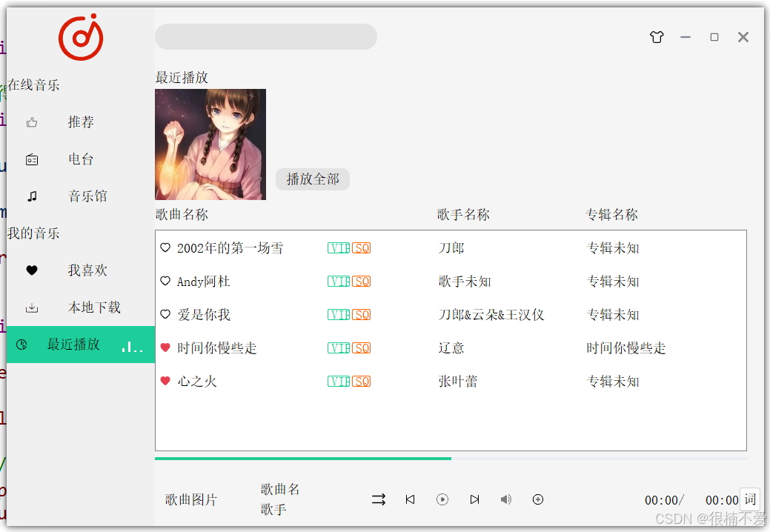Click singer 辽意
This screenshot has height=532, width=770.
tap(451, 348)
